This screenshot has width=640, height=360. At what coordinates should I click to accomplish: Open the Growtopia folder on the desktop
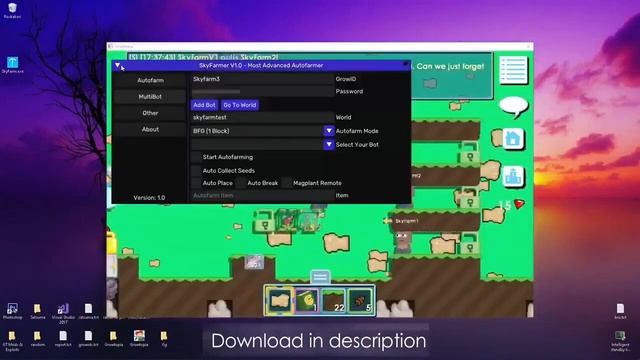(x=113, y=339)
